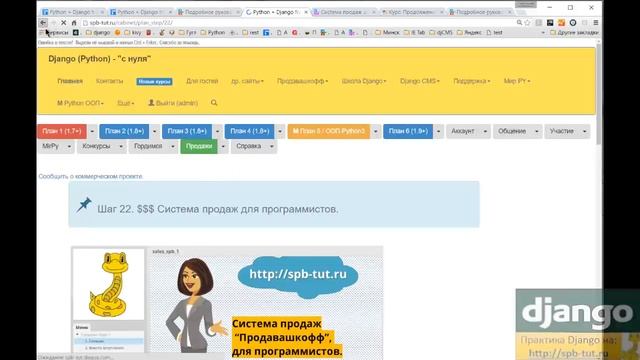Open the Другие закладки folder
This screenshot has height=360, width=640.
tap(574, 32)
